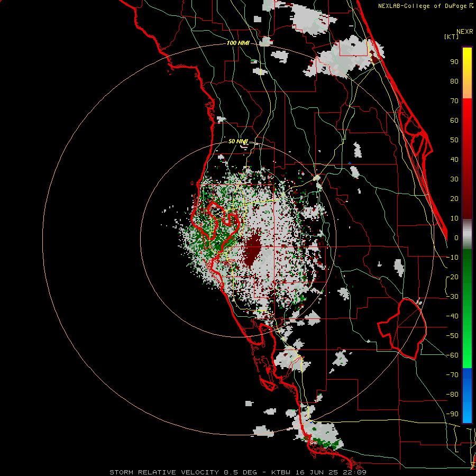This screenshot has width=476, height=476.
Task: Click the NEXR label above the color bar
Action: click(x=465, y=32)
